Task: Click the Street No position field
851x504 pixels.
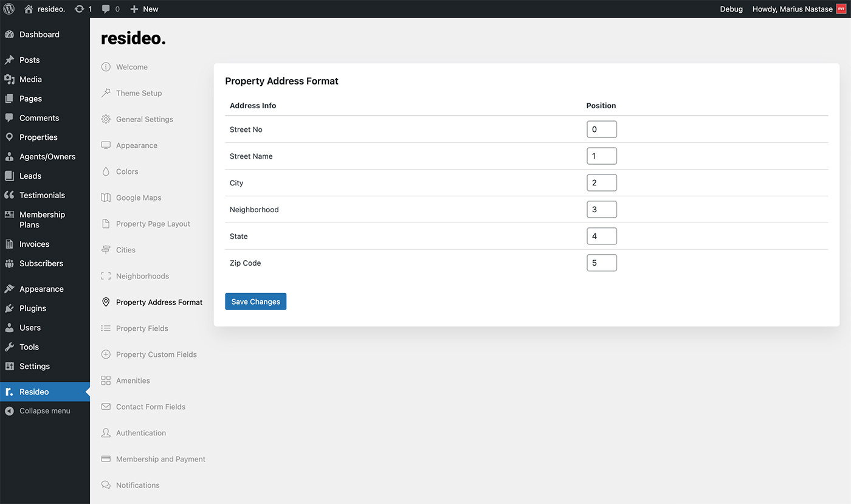Action: point(601,129)
